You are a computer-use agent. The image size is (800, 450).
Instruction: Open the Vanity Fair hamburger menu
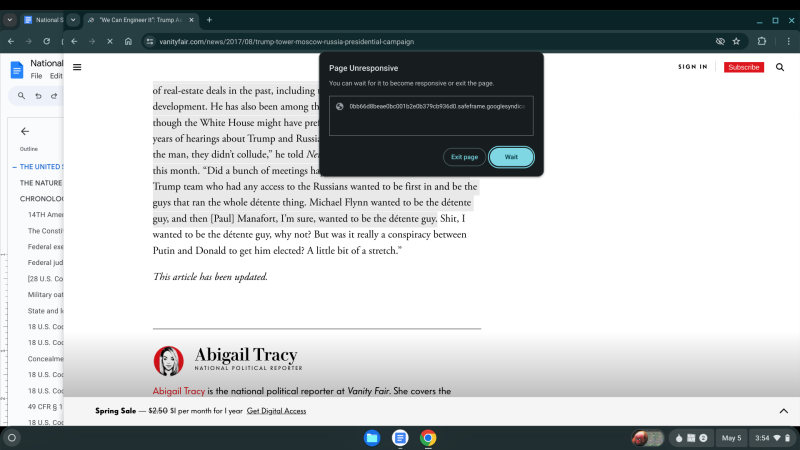click(77, 67)
